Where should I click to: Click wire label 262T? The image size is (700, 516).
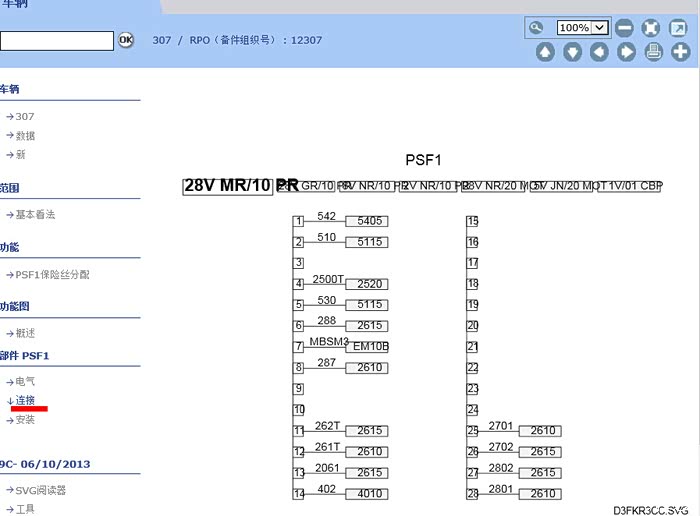pos(327,426)
